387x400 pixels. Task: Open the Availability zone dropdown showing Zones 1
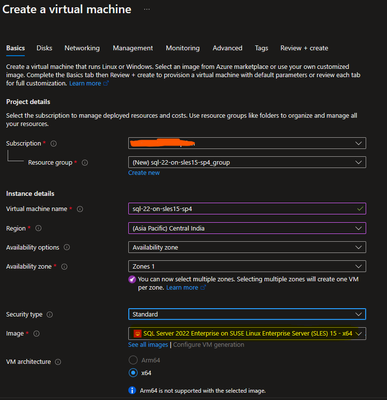tap(247, 266)
